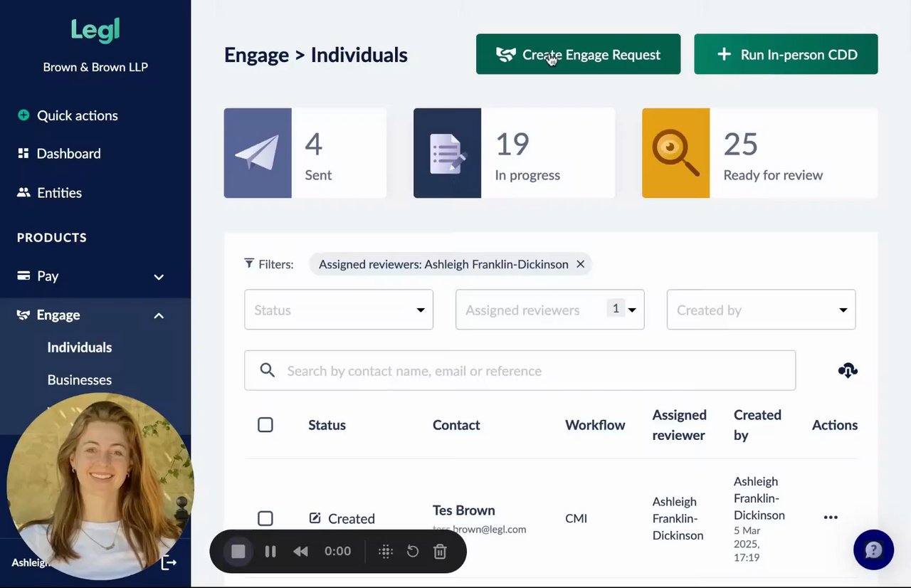The height and width of the screenshot is (588, 911).
Task: Click the recording stop button
Action: coord(238,551)
